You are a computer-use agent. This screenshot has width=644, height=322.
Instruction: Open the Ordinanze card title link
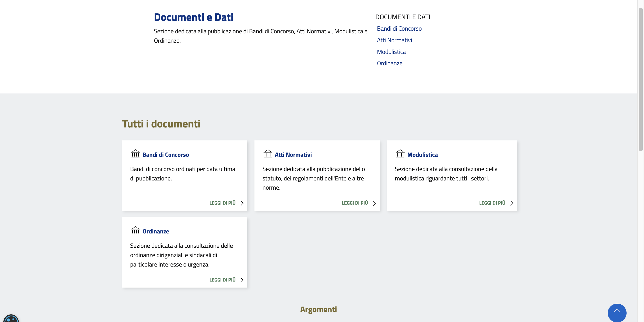click(x=155, y=231)
